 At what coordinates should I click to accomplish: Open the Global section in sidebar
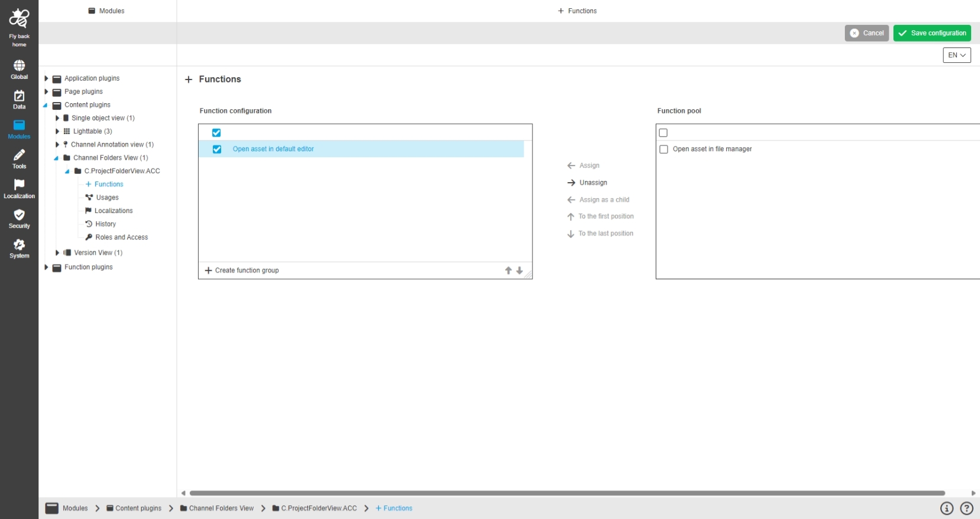coord(19,69)
